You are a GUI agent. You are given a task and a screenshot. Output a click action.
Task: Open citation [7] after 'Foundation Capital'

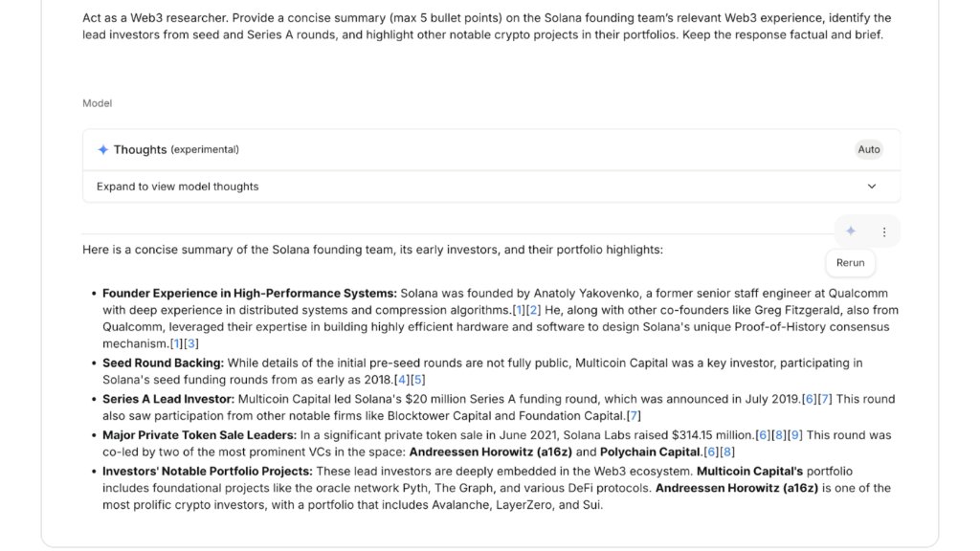coord(634,415)
